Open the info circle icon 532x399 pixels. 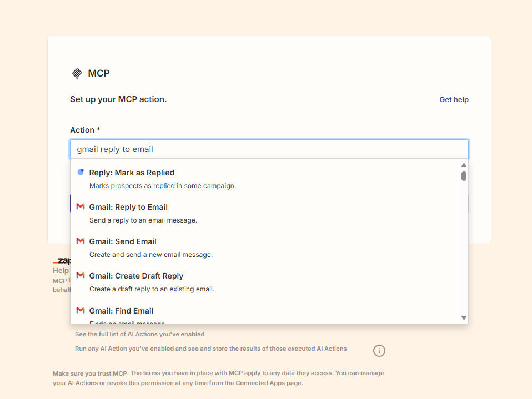[379, 351]
